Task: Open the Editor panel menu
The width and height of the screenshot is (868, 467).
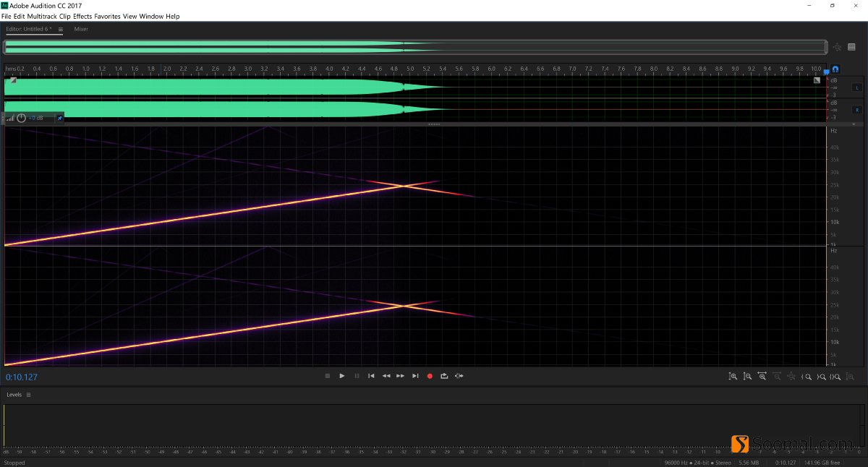Action: [x=60, y=29]
